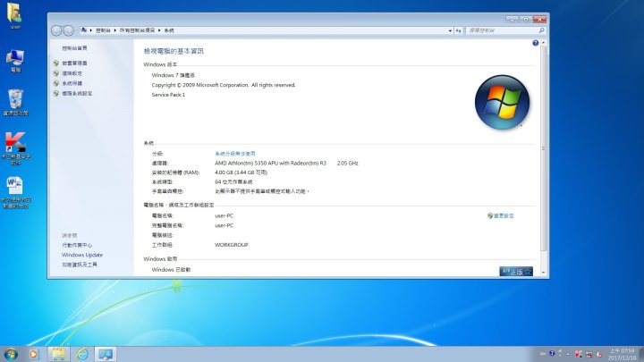
Task: Open the blue help question mark
Action: coord(535,43)
